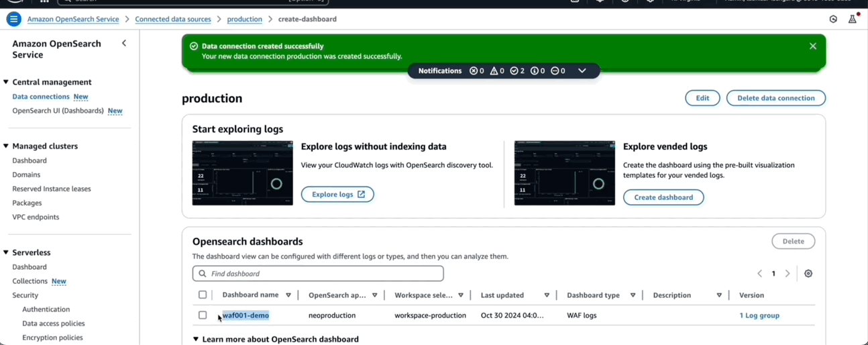The width and height of the screenshot is (868, 345).
Task: Click the Security item under Serverless
Action: point(25,295)
